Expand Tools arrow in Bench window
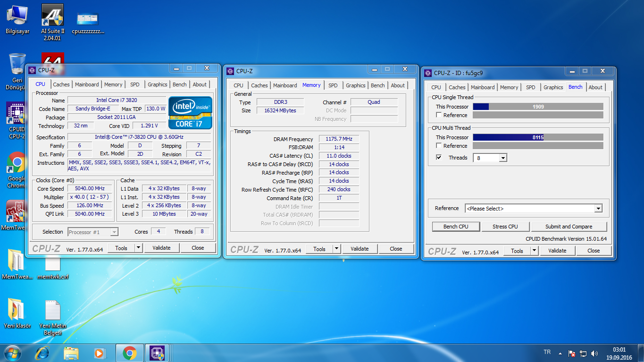 (534, 251)
